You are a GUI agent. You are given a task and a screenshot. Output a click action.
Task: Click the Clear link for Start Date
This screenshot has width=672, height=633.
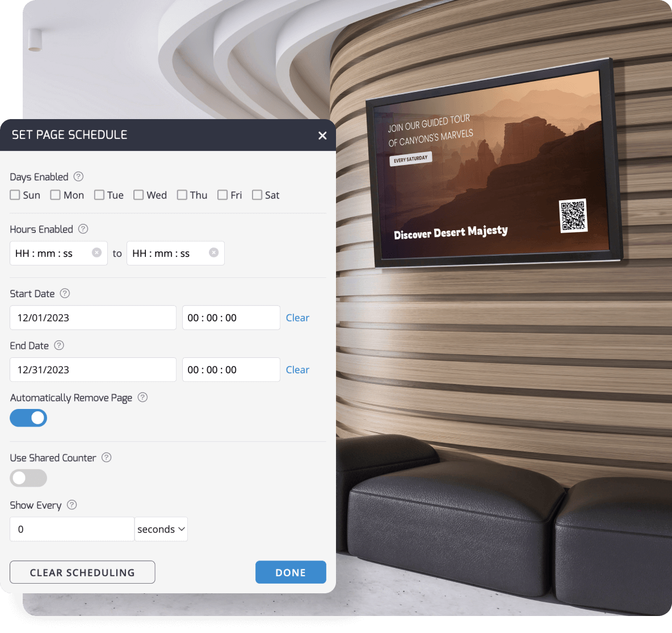click(x=297, y=318)
